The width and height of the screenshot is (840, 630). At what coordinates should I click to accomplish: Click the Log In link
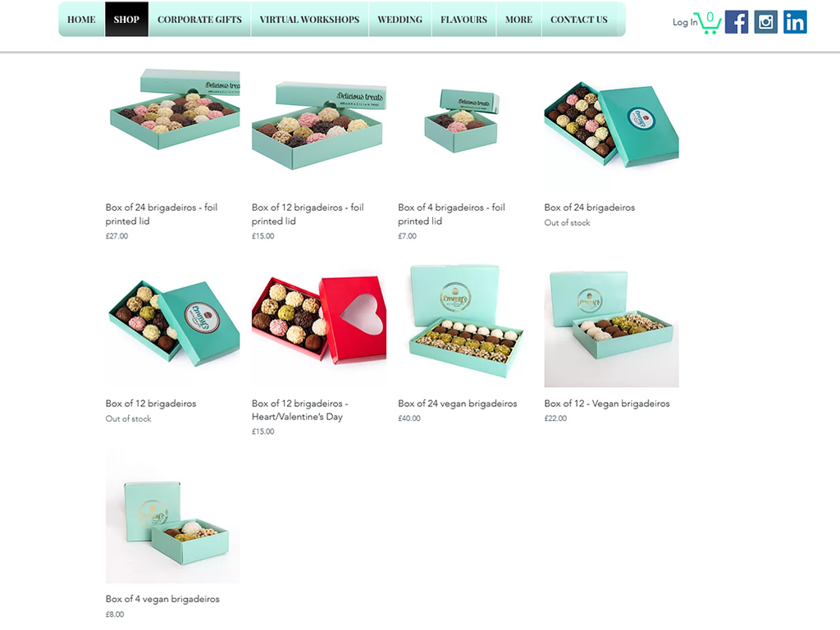[685, 22]
